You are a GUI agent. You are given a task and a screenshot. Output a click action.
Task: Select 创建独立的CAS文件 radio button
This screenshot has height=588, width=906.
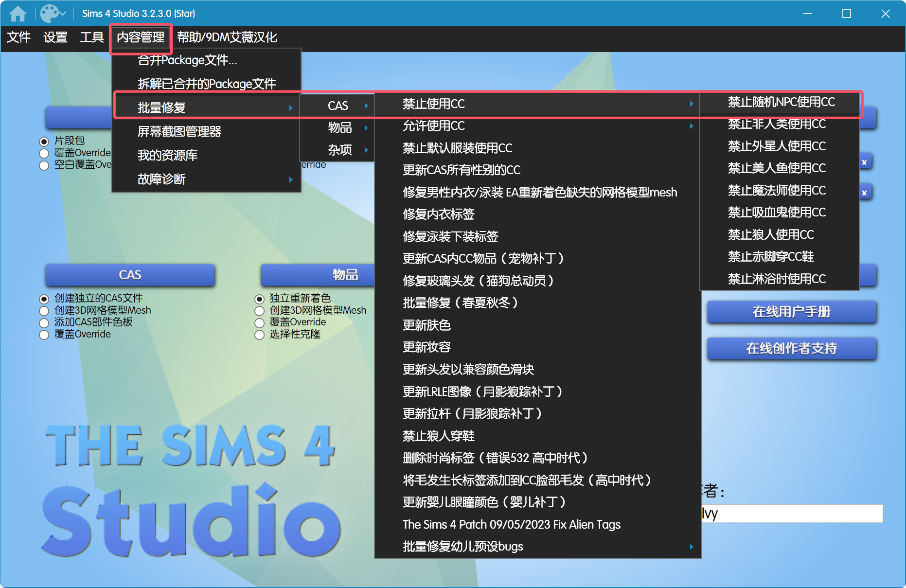pyautogui.click(x=44, y=299)
